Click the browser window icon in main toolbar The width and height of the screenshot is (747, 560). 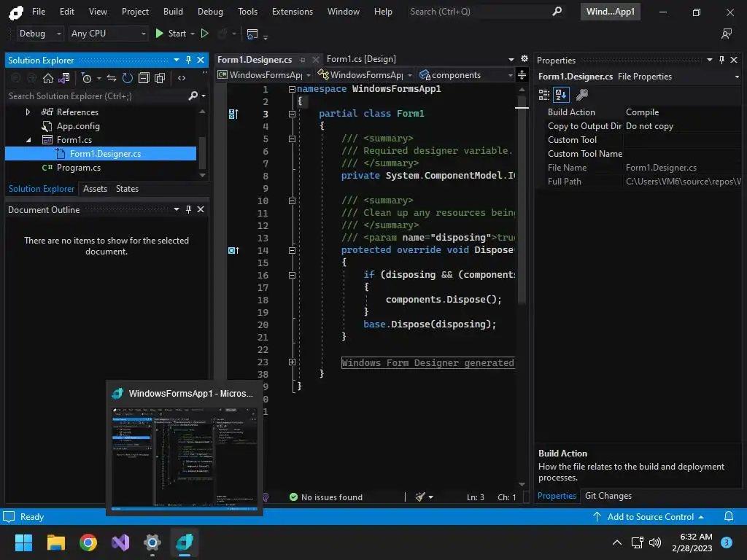[252, 34]
